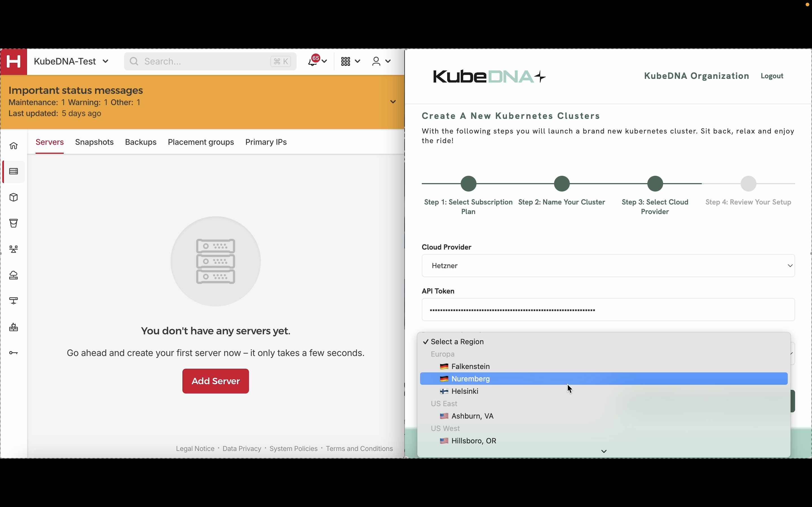
Task: Expand the KubeDNA-Test project switcher
Action: click(x=71, y=62)
